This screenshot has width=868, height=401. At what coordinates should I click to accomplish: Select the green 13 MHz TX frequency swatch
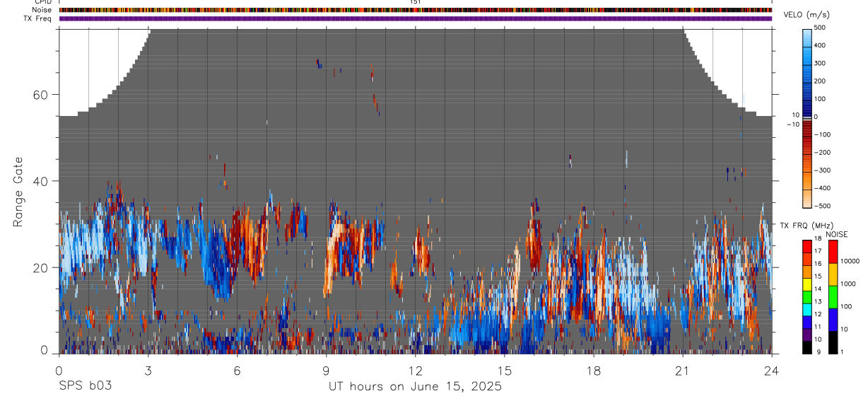click(807, 297)
